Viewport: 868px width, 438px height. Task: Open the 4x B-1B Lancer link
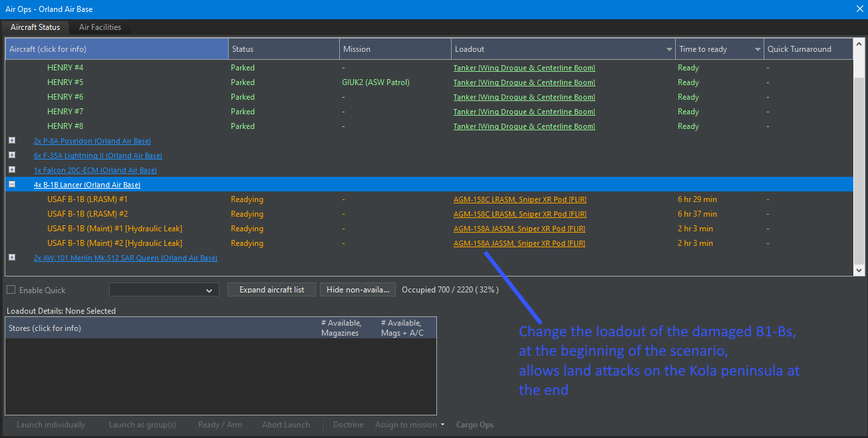pos(87,185)
